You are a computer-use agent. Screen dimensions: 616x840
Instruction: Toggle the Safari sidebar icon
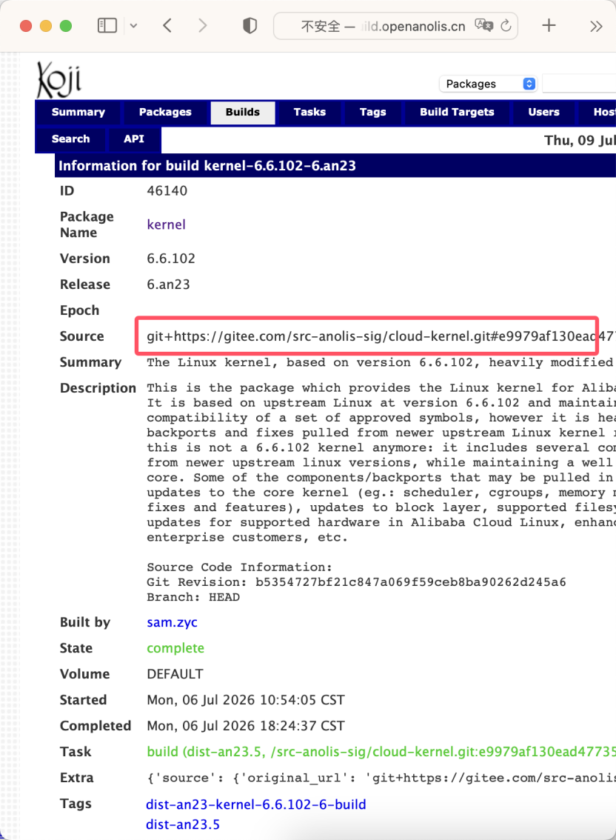click(107, 25)
